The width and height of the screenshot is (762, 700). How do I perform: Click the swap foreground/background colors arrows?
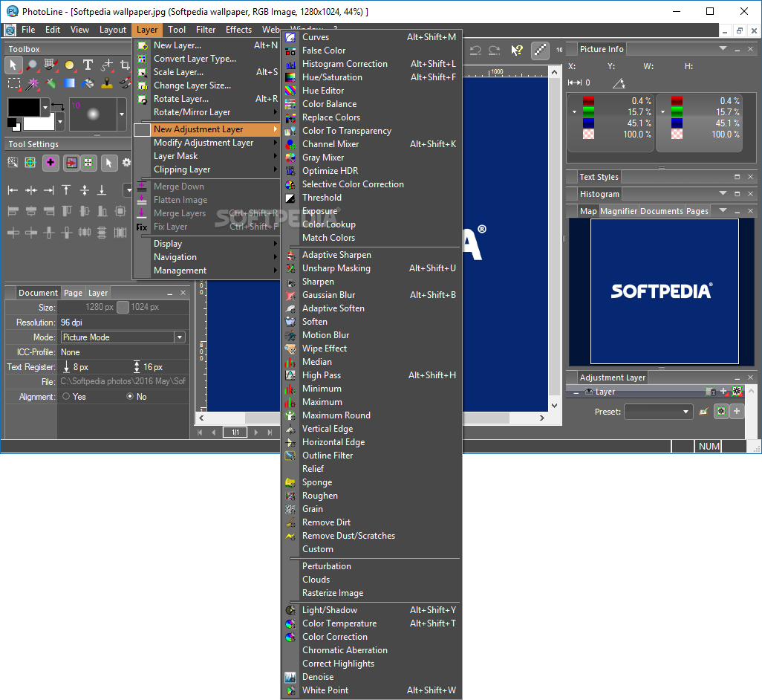tap(58, 106)
